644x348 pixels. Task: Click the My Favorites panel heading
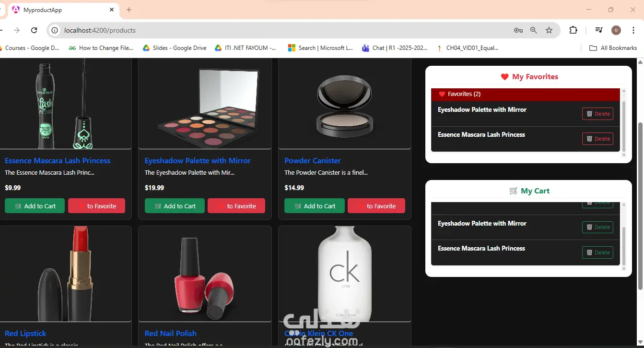(x=529, y=77)
